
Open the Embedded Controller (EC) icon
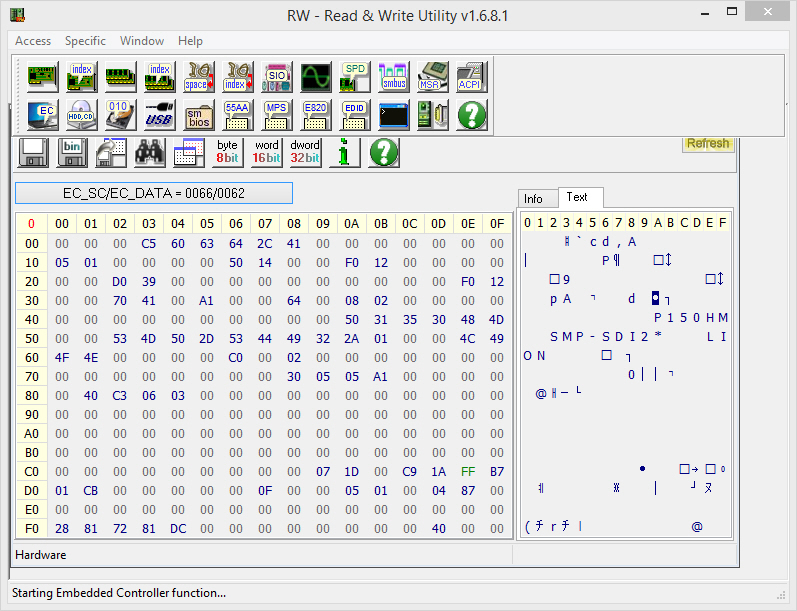[43, 115]
